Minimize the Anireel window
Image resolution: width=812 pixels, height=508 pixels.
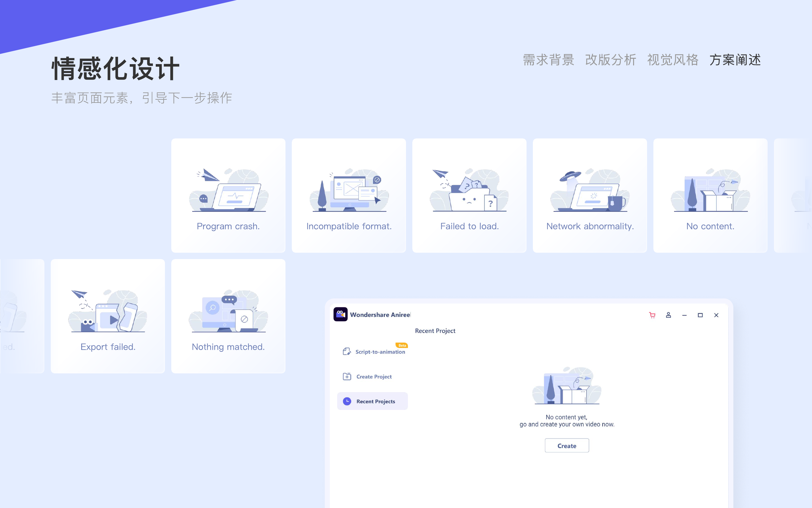(x=684, y=315)
